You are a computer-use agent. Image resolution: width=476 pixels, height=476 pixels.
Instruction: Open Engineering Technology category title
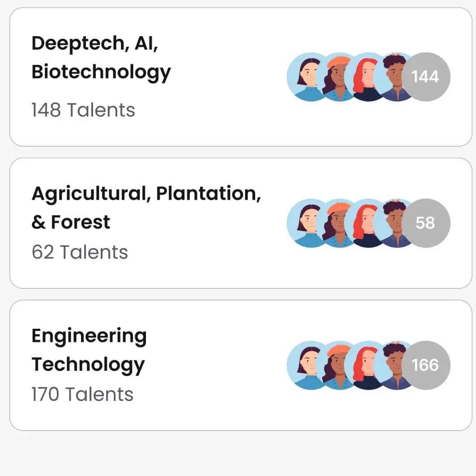click(89, 350)
